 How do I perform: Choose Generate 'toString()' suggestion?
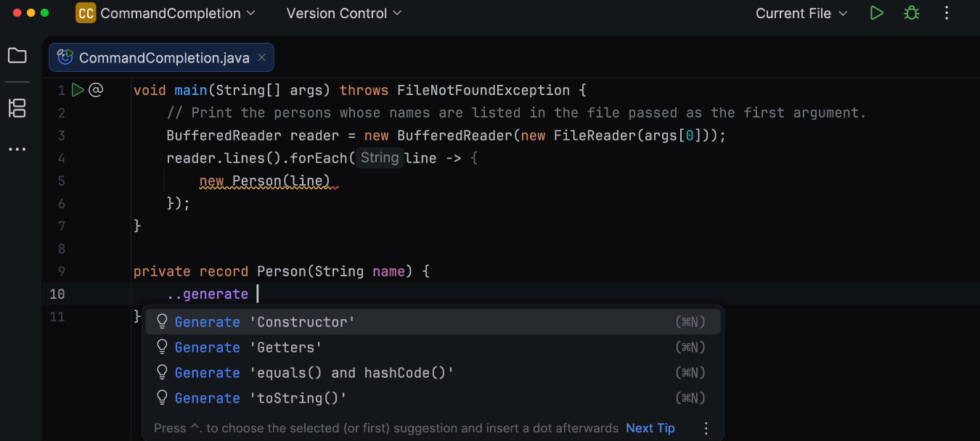coord(433,398)
